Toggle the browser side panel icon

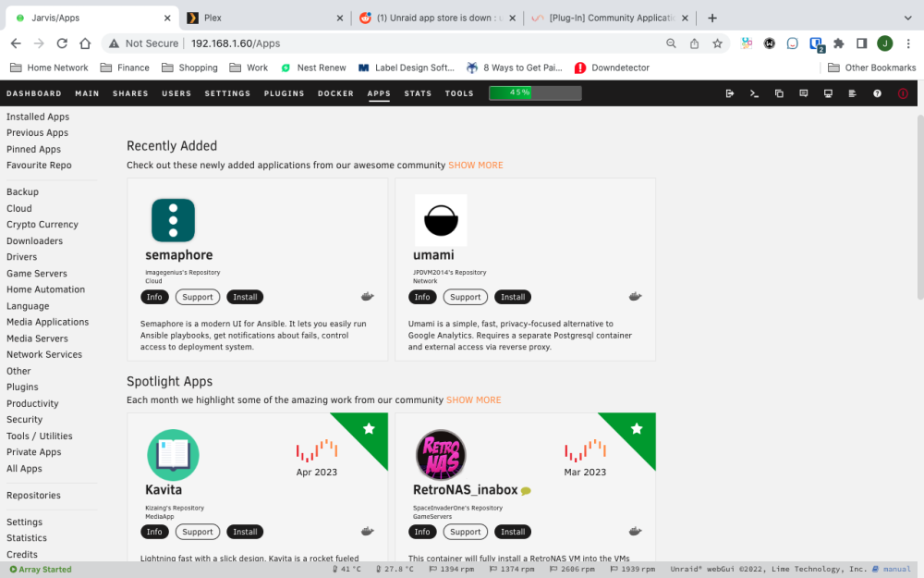pyautogui.click(x=861, y=43)
